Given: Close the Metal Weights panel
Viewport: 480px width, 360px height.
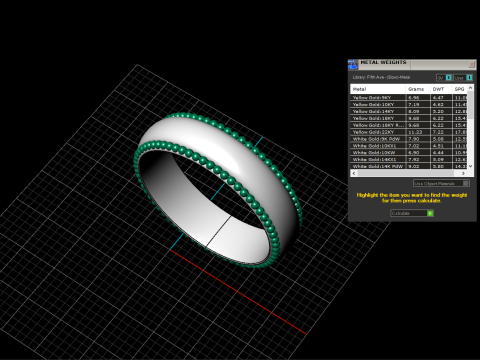Looking at the screenshot, I should tap(472, 64).
